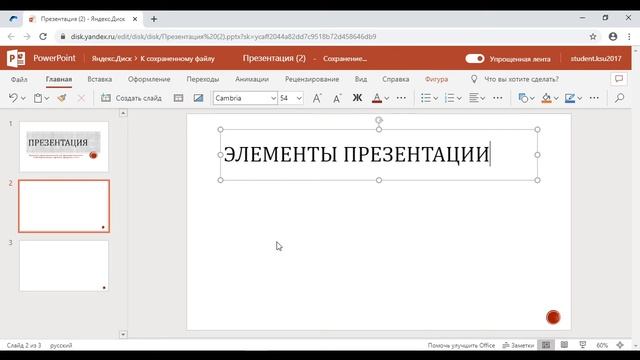Click the Что вы хотите сделать search field

[x=521, y=79]
